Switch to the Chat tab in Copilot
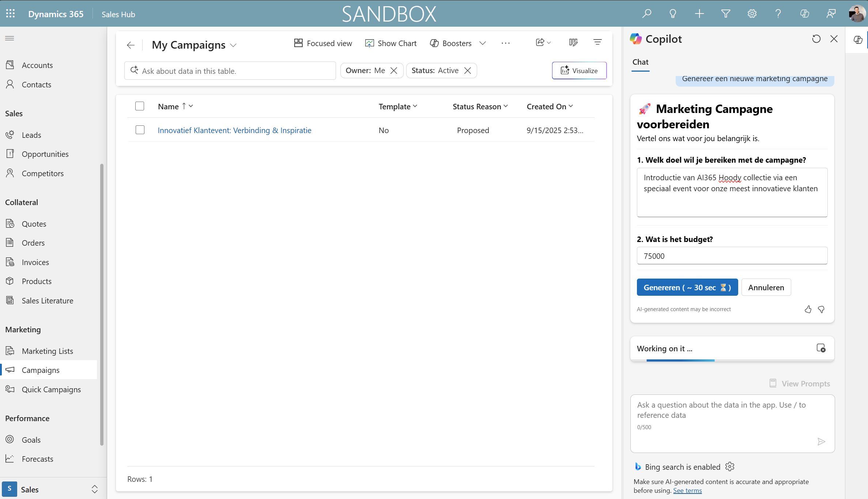 click(640, 62)
